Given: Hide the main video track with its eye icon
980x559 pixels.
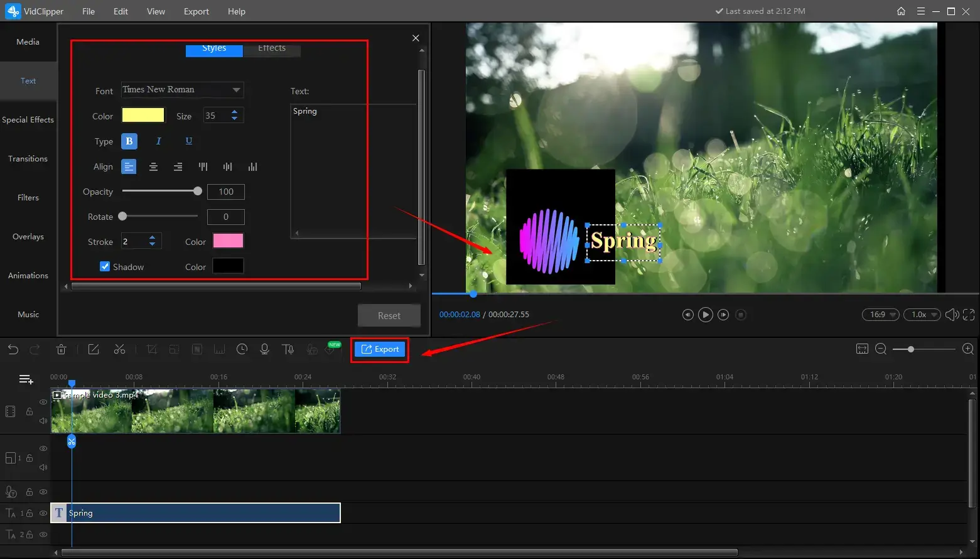Looking at the screenshot, I should (43, 402).
